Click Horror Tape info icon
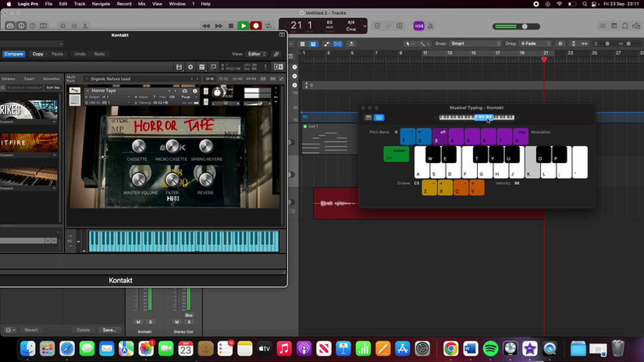Viewport: 644px width, 362px height. 195,90
